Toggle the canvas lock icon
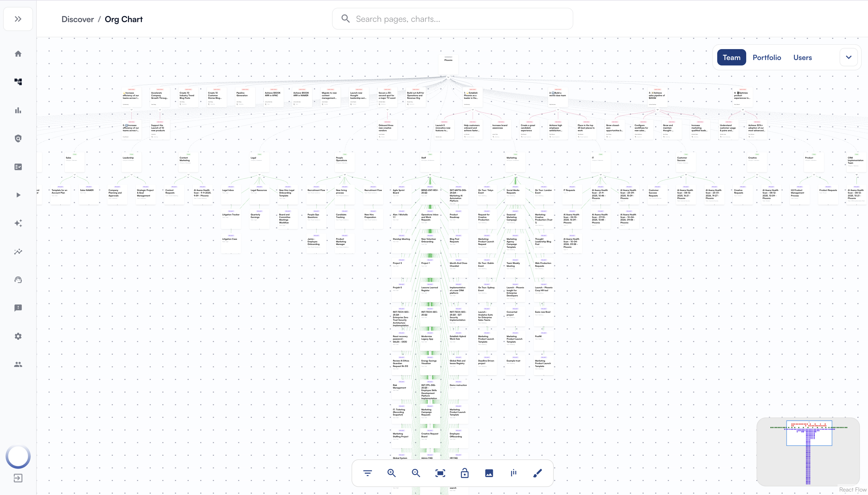The width and height of the screenshot is (868, 495). click(464, 473)
